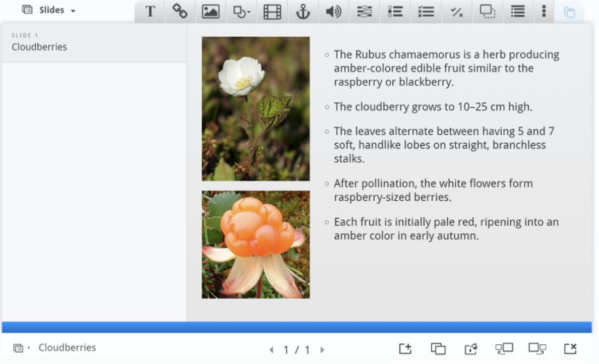Click Cloudberries title in bottom bar
599x364 pixels.
click(x=67, y=347)
